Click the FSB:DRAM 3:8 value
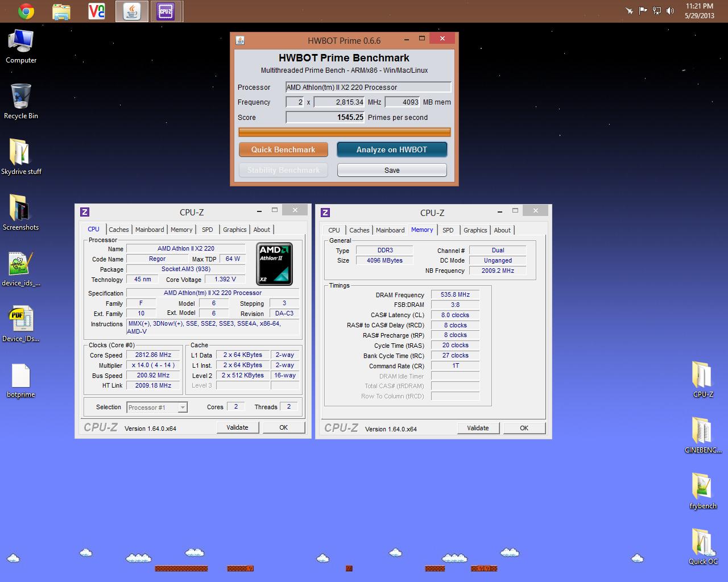The width and height of the screenshot is (728, 582). pyautogui.click(x=455, y=305)
